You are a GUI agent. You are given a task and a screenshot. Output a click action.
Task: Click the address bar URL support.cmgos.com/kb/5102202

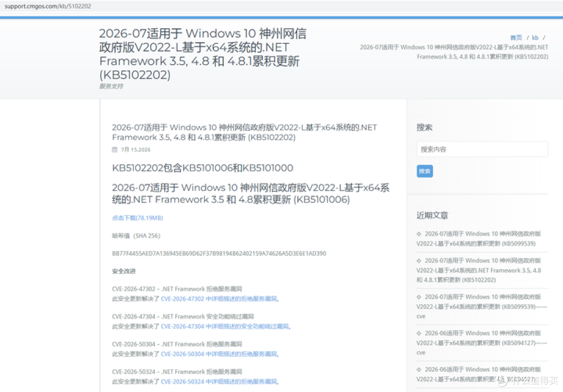pos(48,6)
